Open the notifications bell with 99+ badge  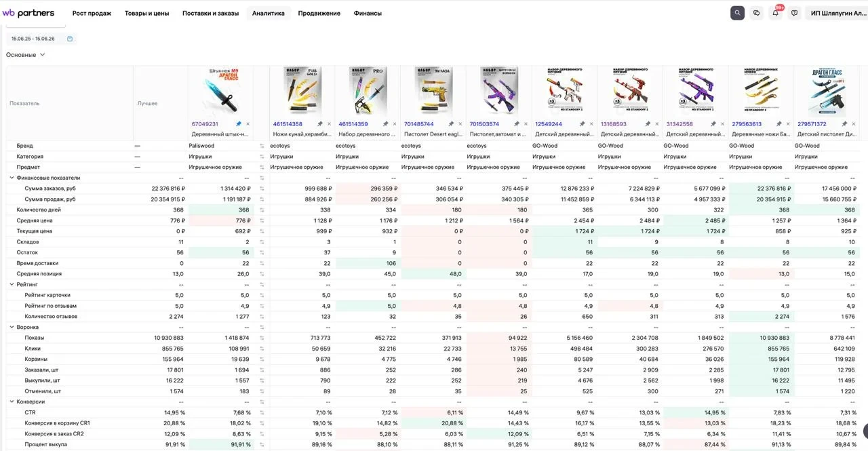coord(776,13)
